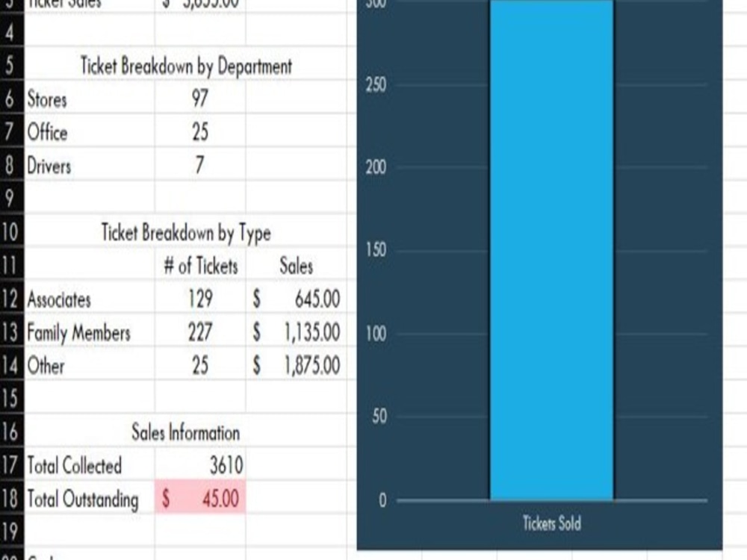The height and width of the screenshot is (560, 747).
Task: Select the 'Sales' column header cell
Action: coord(297,265)
